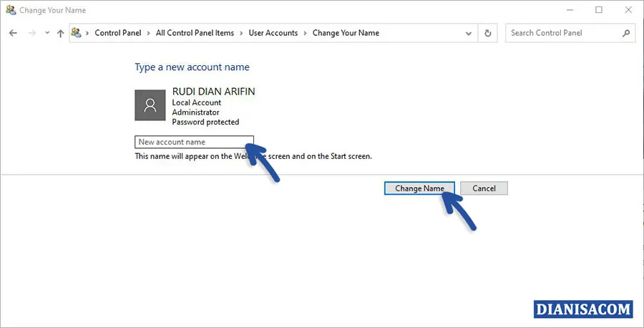Screen dimensions: 644x328
Task: Refresh the page with the refresh icon
Action: [x=487, y=33]
